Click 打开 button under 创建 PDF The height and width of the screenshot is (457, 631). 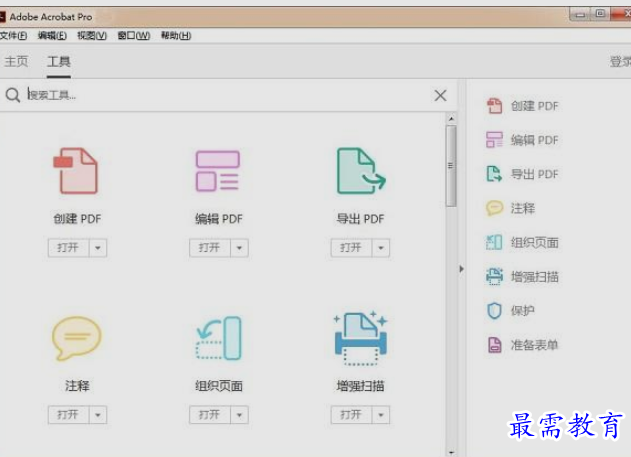[x=68, y=248]
